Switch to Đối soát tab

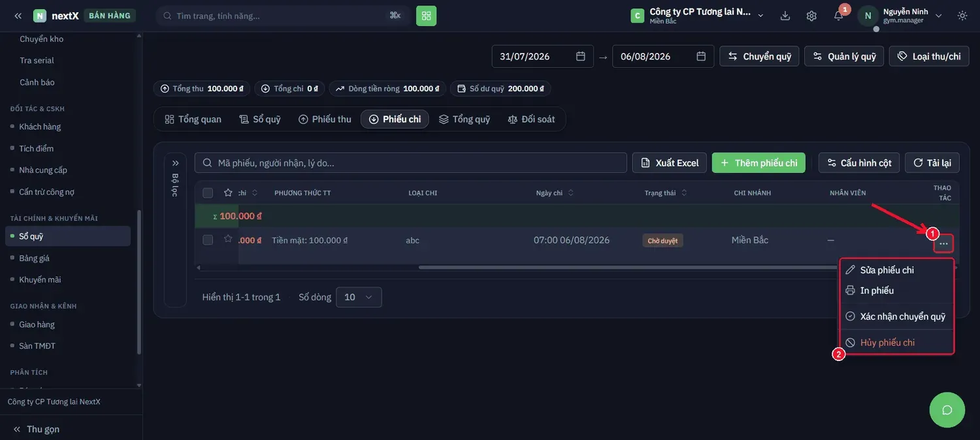(x=531, y=119)
